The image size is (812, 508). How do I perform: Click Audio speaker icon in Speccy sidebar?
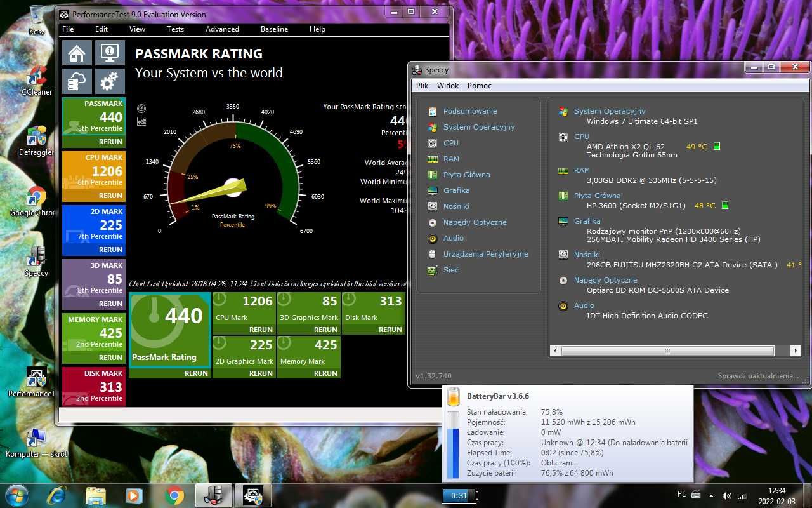(433, 238)
